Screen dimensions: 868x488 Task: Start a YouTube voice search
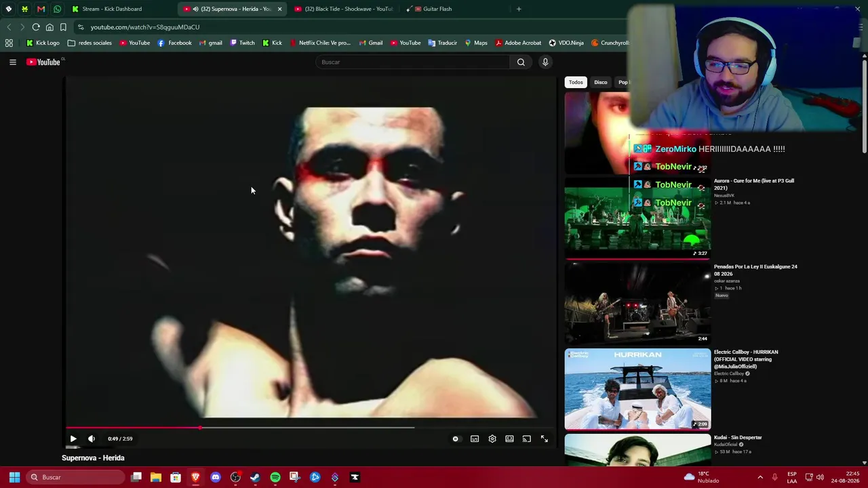click(x=545, y=62)
